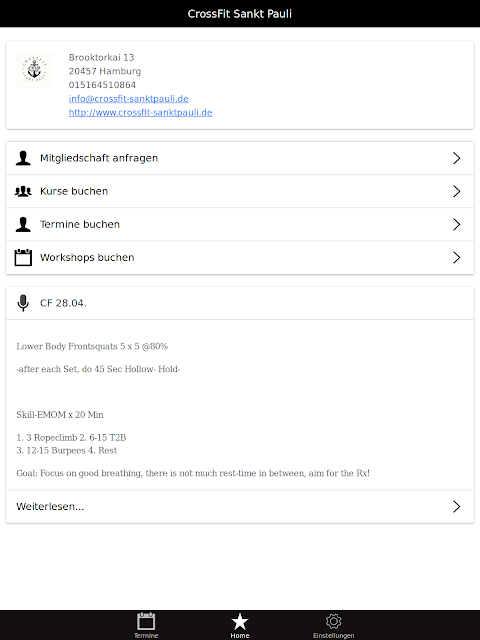Click the microphone icon next to CF 28.04.
Image resolution: width=480 pixels, height=640 pixels.
click(23, 303)
